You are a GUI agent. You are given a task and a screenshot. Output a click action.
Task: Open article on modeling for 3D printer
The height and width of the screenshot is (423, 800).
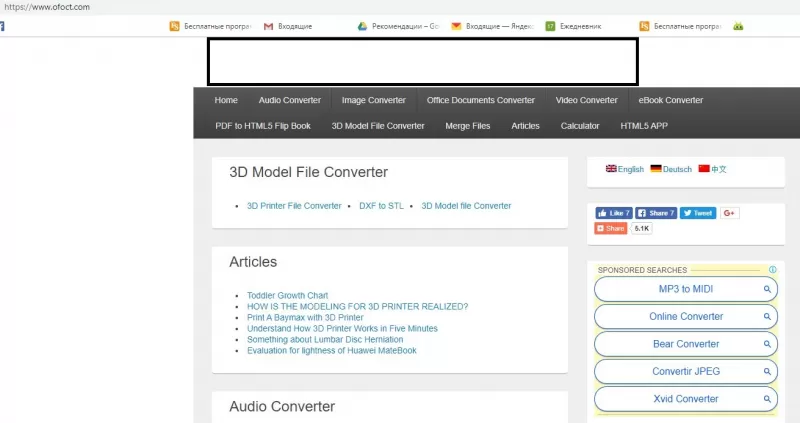pos(357,306)
